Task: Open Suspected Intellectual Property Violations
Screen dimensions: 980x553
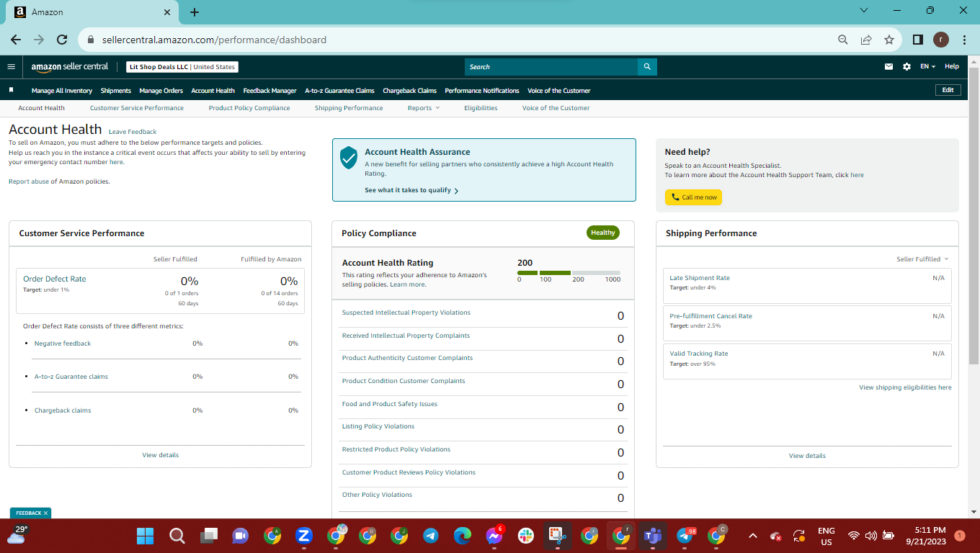Action: click(x=406, y=313)
